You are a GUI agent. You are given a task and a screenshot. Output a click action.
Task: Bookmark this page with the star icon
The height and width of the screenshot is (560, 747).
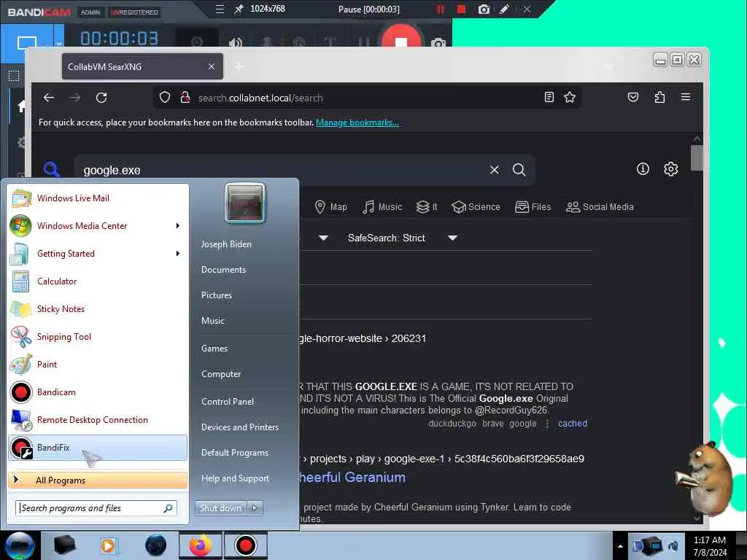(x=569, y=97)
